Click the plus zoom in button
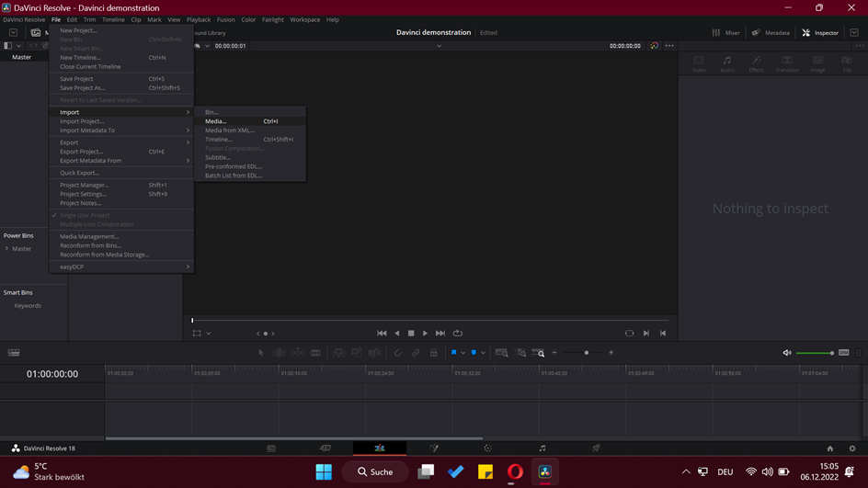 point(611,353)
